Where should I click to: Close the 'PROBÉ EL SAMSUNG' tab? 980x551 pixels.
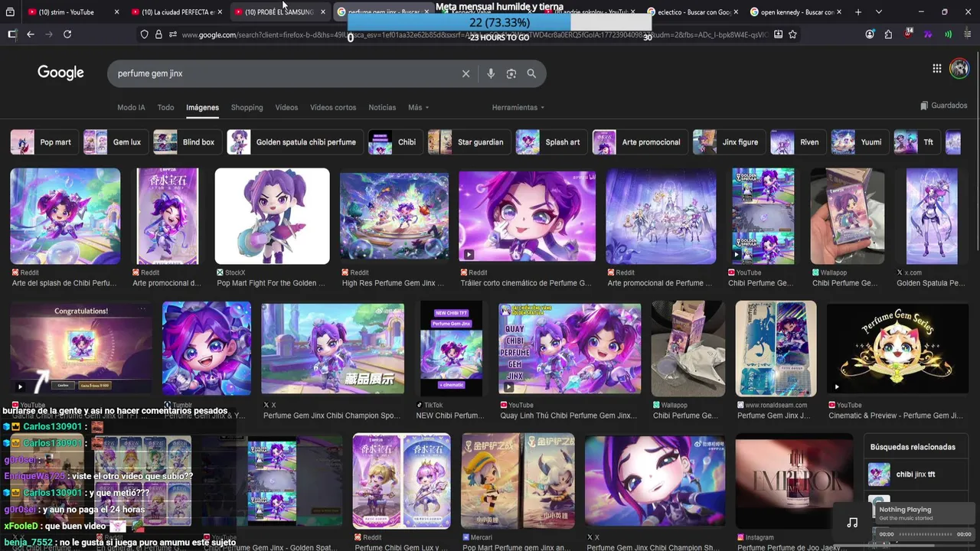coord(322,12)
